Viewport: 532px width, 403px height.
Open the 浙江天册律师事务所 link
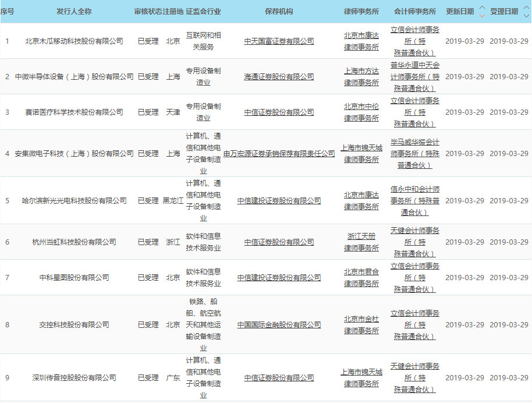click(x=361, y=242)
